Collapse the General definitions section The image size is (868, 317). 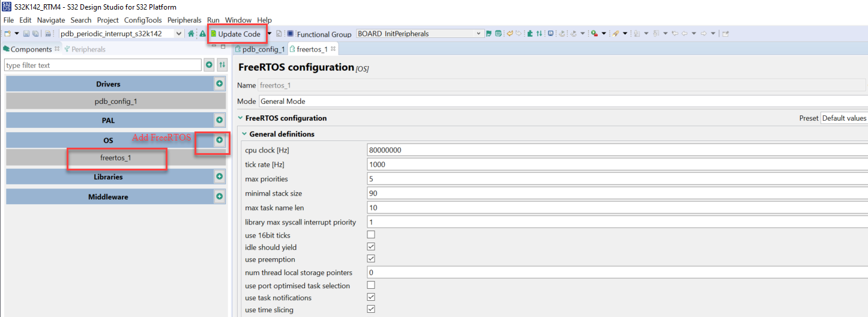(245, 134)
